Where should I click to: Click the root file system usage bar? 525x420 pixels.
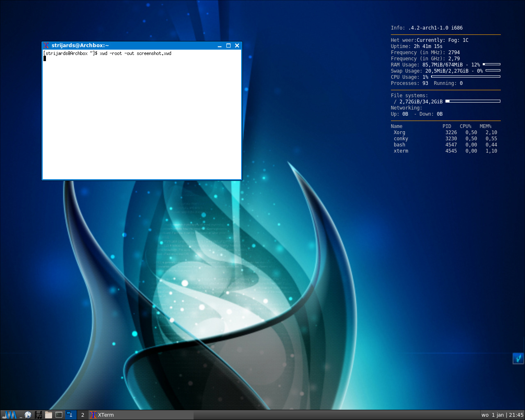point(473,101)
